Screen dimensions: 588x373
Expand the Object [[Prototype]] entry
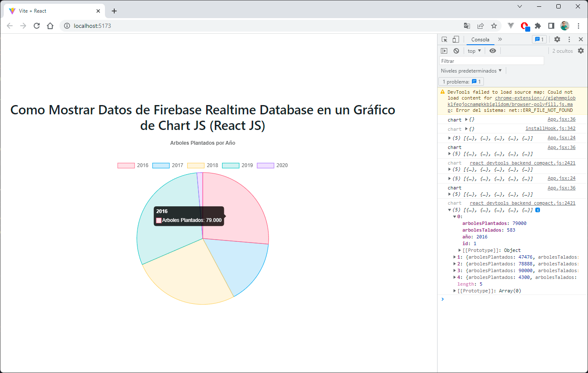[x=460, y=250]
